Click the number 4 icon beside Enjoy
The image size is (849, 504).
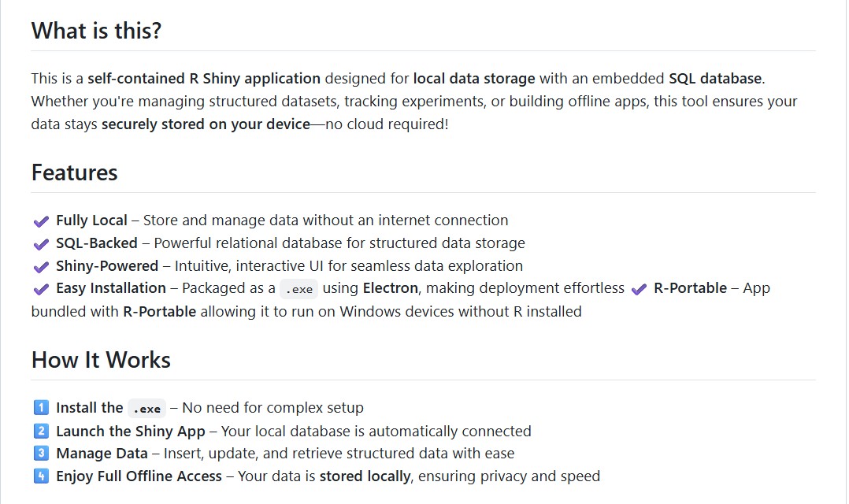pos(41,476)
